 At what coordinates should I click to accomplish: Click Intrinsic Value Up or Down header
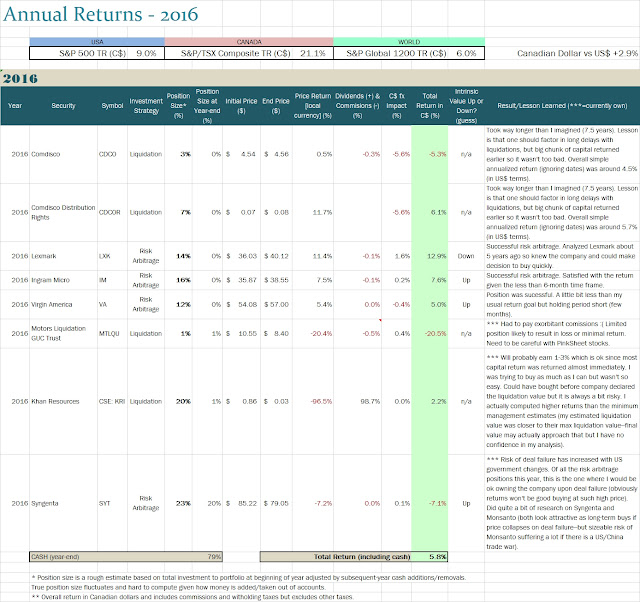(466, 106)
